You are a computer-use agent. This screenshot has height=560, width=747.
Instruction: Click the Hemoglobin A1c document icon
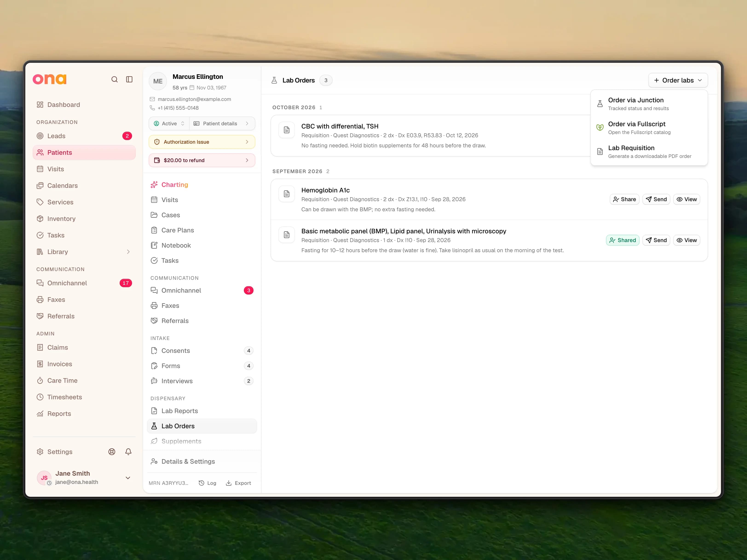click(x=287, y=194)
